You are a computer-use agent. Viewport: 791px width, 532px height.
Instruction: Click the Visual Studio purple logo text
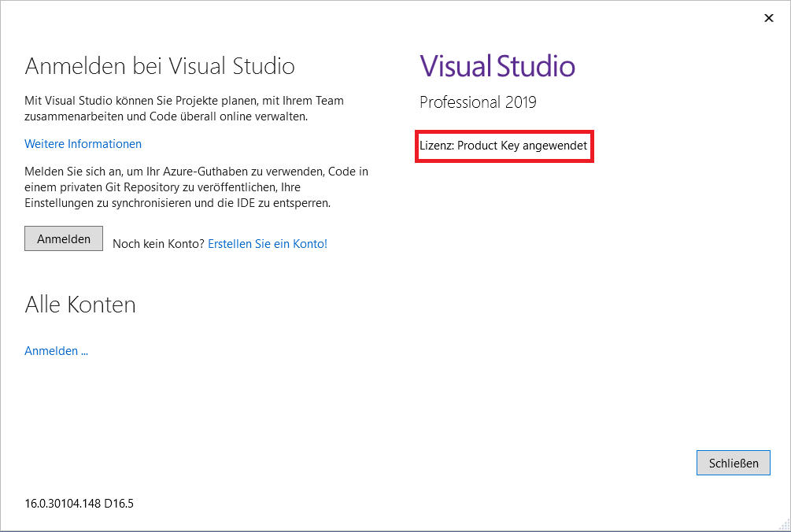coord(497,66)
